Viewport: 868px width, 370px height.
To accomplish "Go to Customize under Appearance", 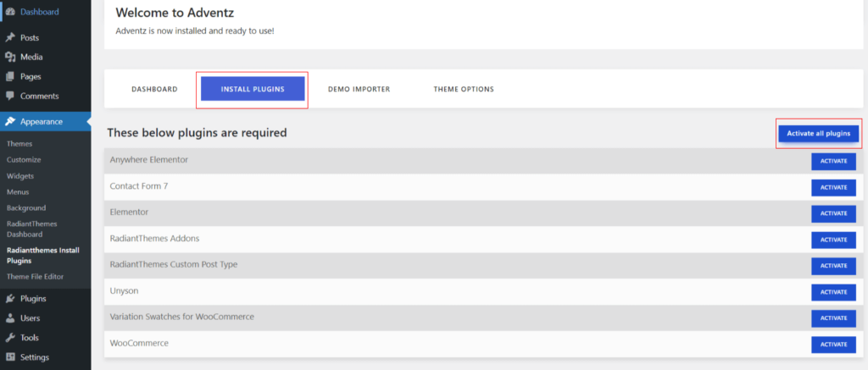I will point(24,160).
